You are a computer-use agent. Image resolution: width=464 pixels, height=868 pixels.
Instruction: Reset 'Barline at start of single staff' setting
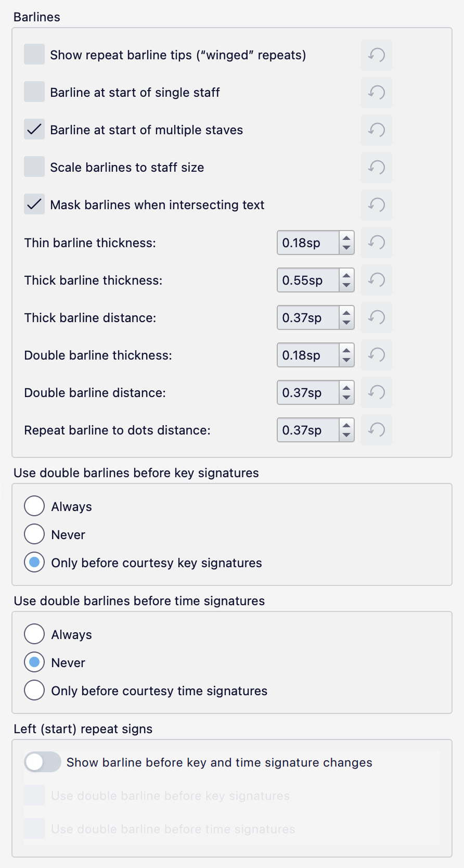tap(376, 93)
